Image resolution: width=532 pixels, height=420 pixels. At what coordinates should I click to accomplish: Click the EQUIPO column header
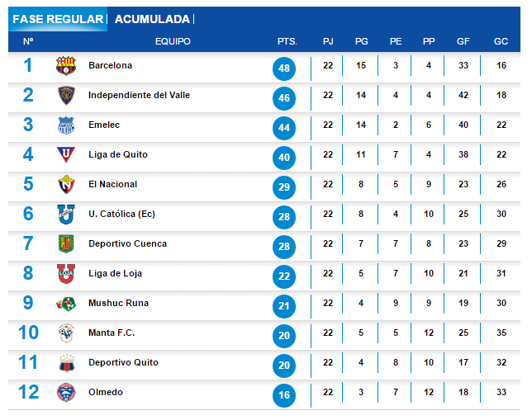[173, 41]
